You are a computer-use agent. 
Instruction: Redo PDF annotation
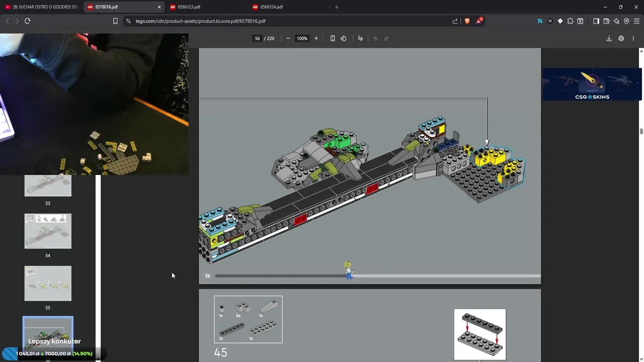[386, 38]
